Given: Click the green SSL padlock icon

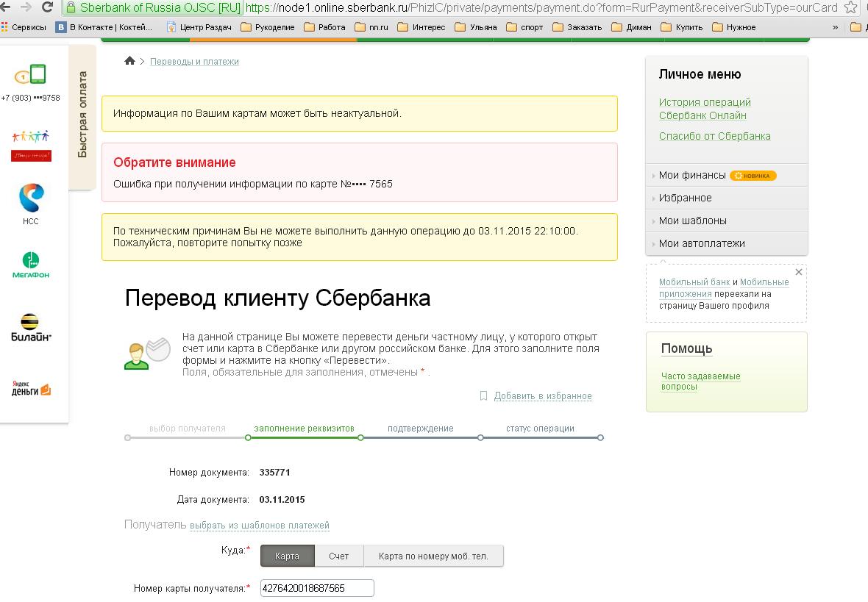Looking at the screenshot, I should (71, 7).
